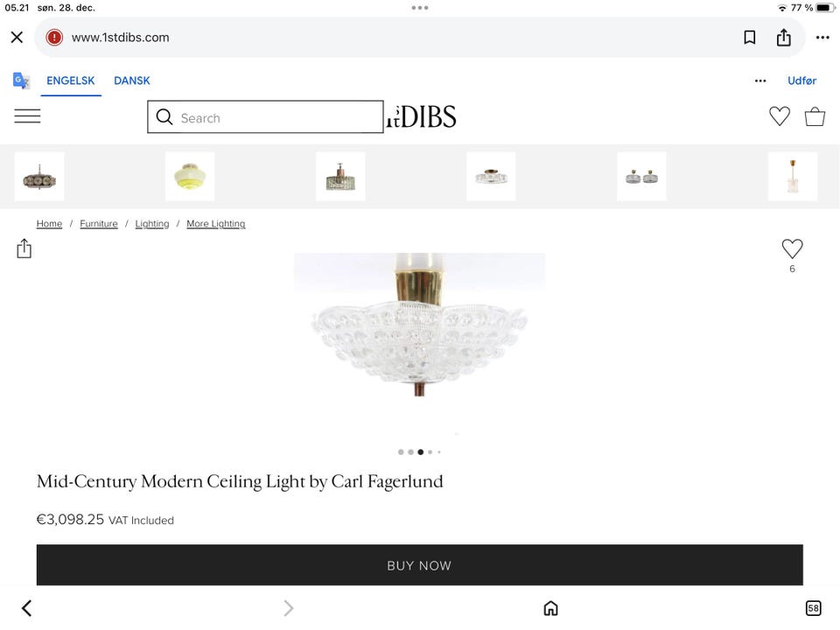The image size is (840, 630).
Task: Click the BUY NOW button
Action: coord(419,565)
